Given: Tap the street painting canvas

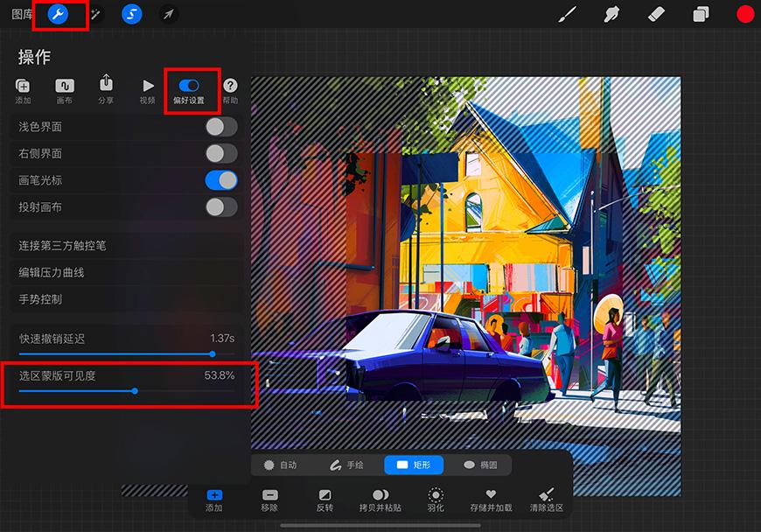Looking at the screenshot, I should click(466, 264).
